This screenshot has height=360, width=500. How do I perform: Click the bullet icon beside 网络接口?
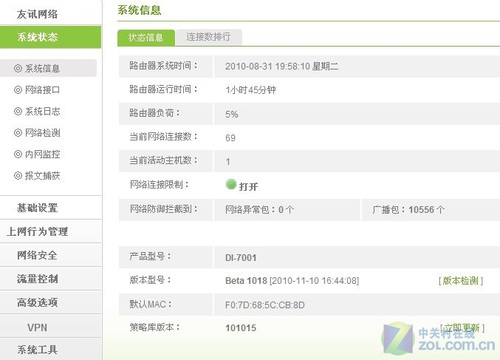pyautogui.click(x=18, y=90)
